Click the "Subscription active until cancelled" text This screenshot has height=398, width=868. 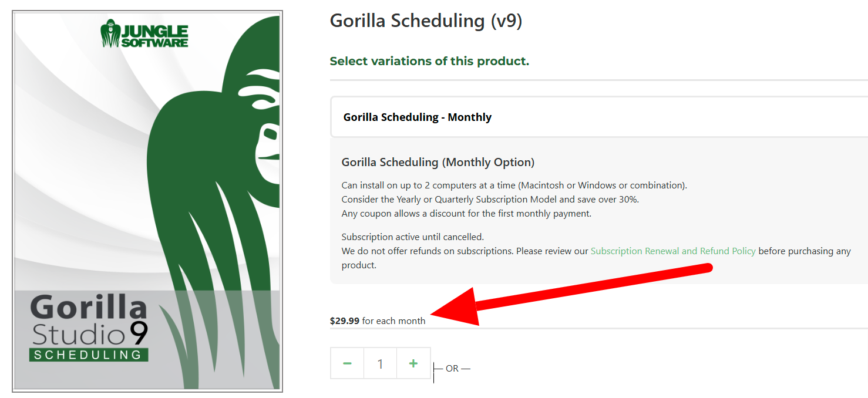[412, 237]
